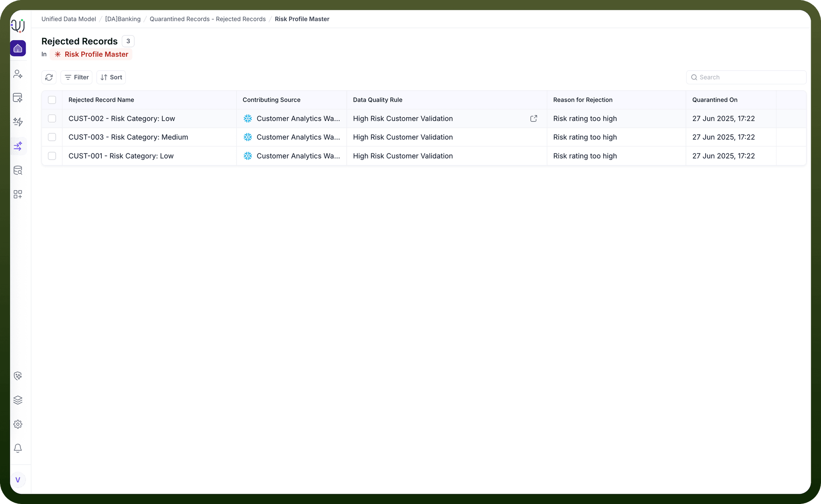Click the Contributing Source column header

(x=272, y=100)
